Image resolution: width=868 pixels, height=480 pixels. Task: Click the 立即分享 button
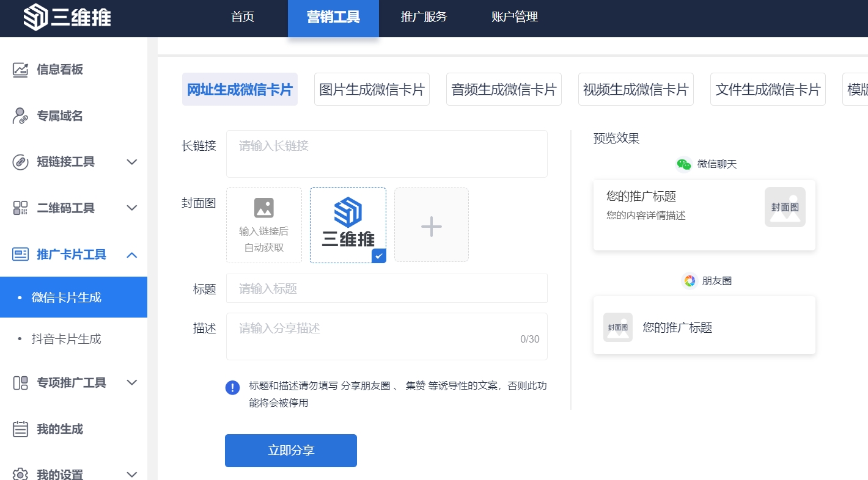(291, 451)
